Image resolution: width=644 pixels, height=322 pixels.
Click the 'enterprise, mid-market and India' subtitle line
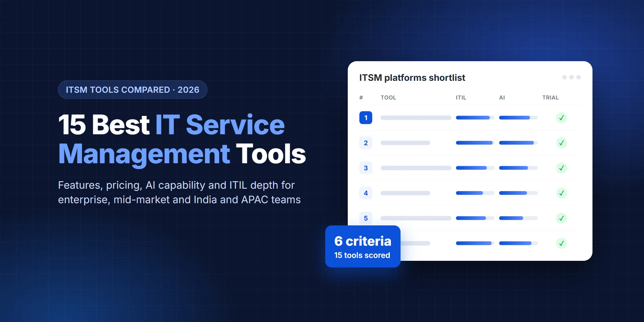coord(179,200)
